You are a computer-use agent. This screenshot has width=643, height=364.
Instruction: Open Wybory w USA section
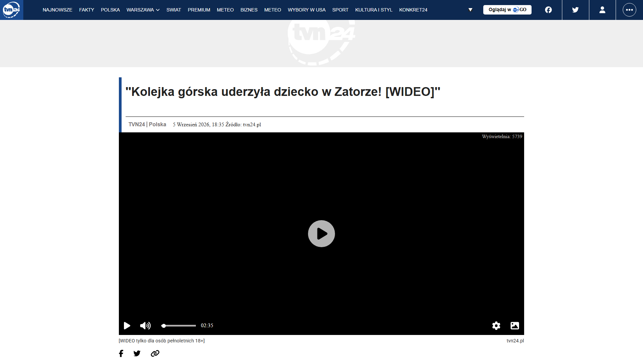click(307, 10)
